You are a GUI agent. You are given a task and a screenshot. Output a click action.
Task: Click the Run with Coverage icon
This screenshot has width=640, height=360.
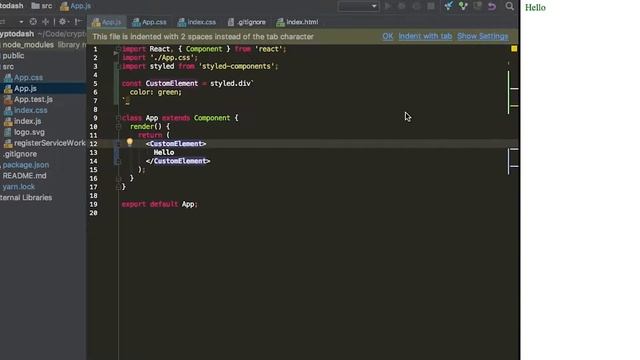point(416,6)
